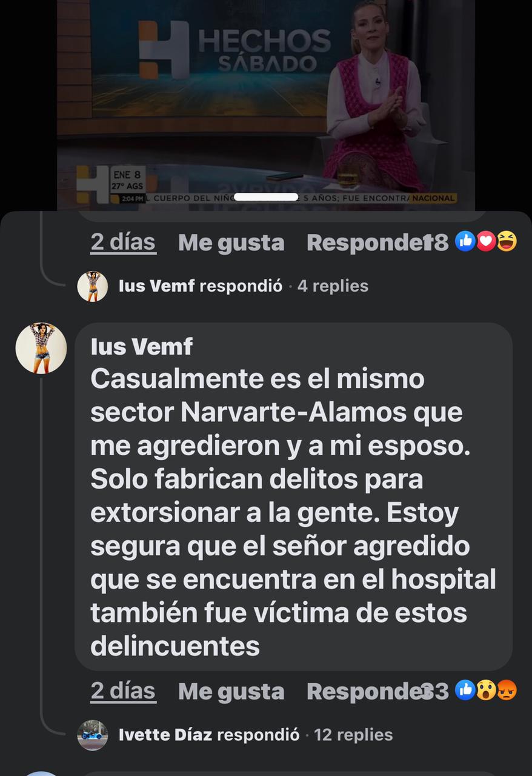Expand the 12 replies from Ivette Díaz
The height and width of the screenshot is (776, 532).
pyautogui.click(x=353, y=735)
